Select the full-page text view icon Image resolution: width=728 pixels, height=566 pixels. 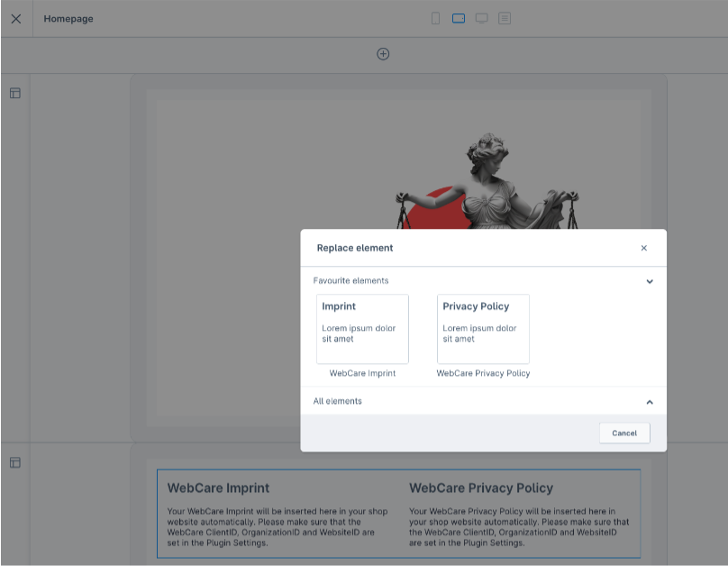505,17
